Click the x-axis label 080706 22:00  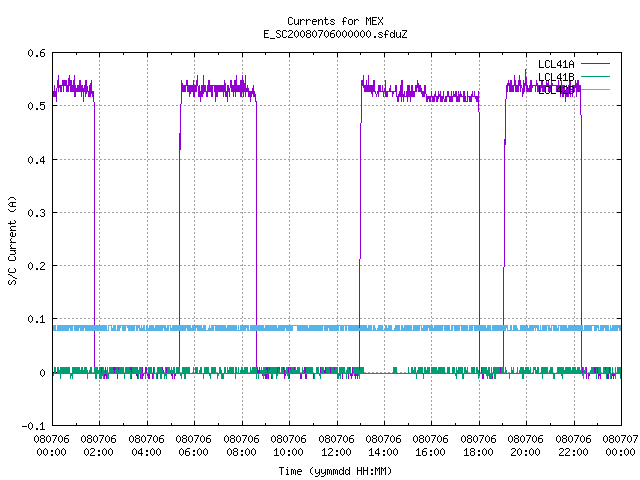tap(573, 446)
